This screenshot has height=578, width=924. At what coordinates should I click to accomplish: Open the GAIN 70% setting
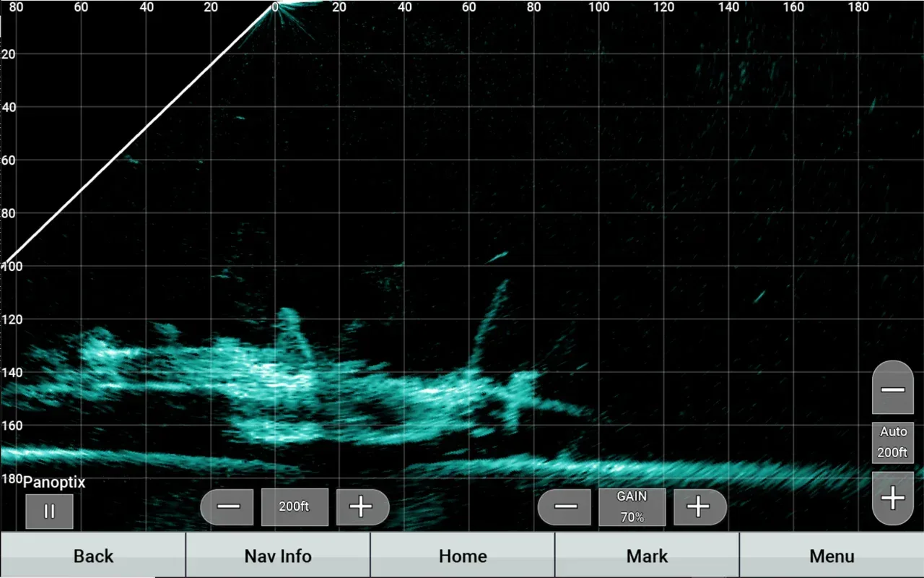632,507
